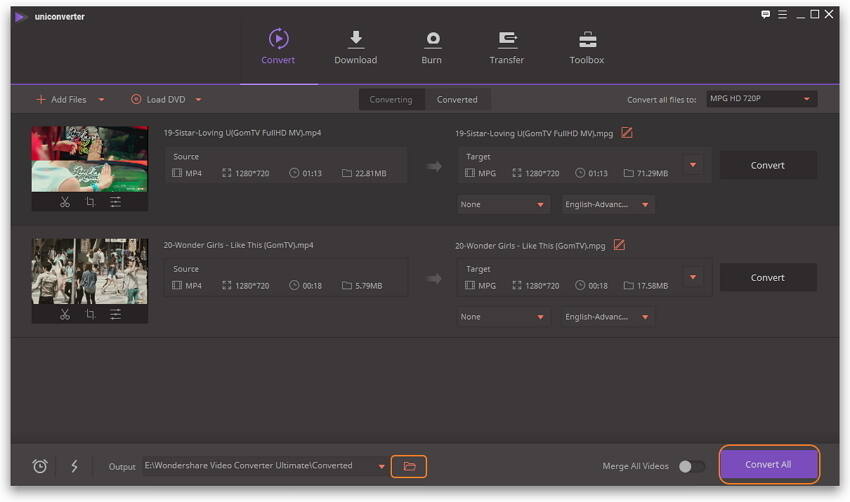
Task: Click target file name 20-Wonder Girls mpg
Action: tap(530, 246)
